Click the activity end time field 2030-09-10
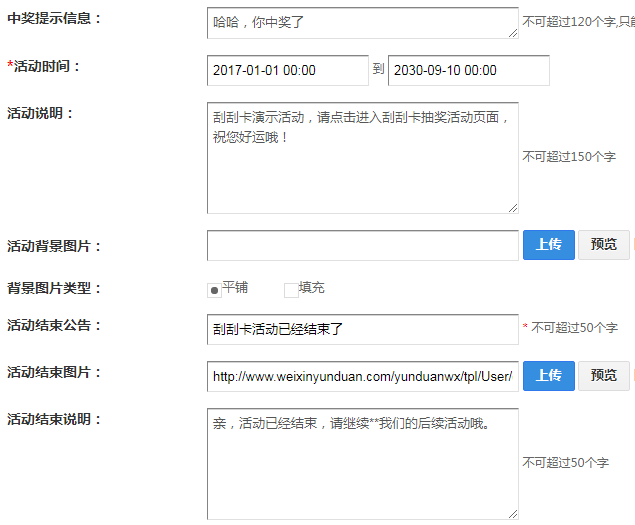Image resolution: width=635 pixels, height=525 pixels. click(x=468, y=71)
